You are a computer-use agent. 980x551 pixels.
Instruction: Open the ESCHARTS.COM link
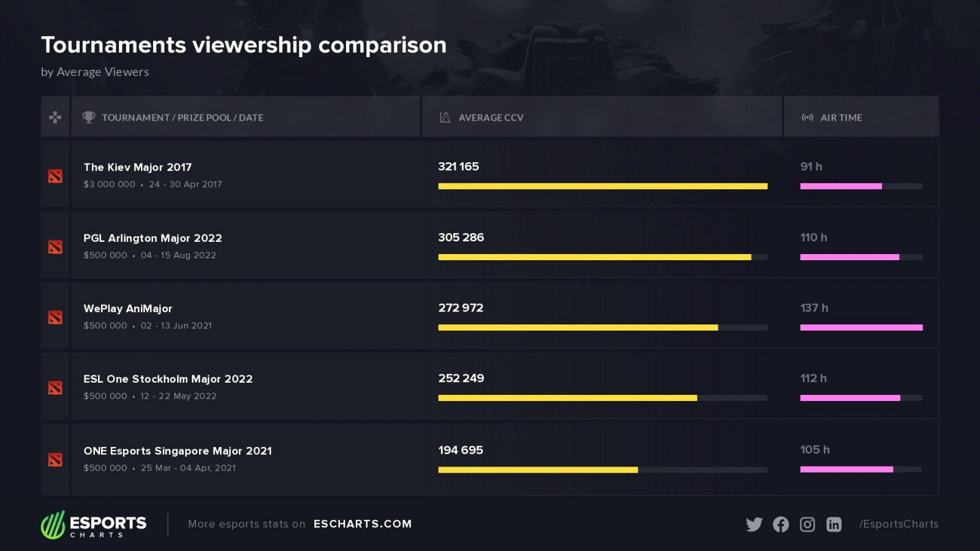363,524
